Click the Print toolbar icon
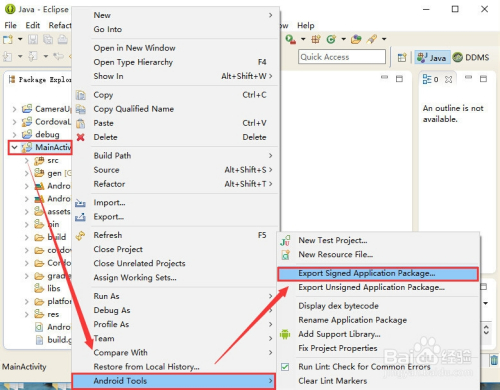Viewport: 500px width, 390px height. coord(63,40)
